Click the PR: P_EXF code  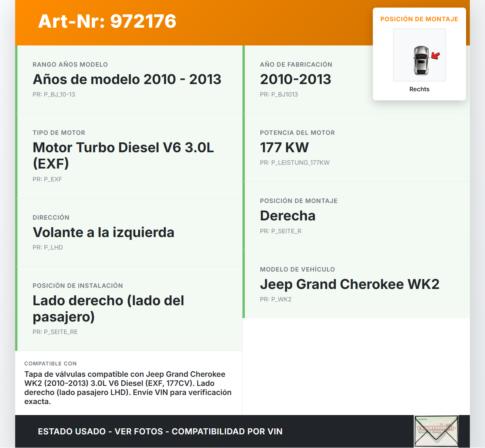(47, 180)
